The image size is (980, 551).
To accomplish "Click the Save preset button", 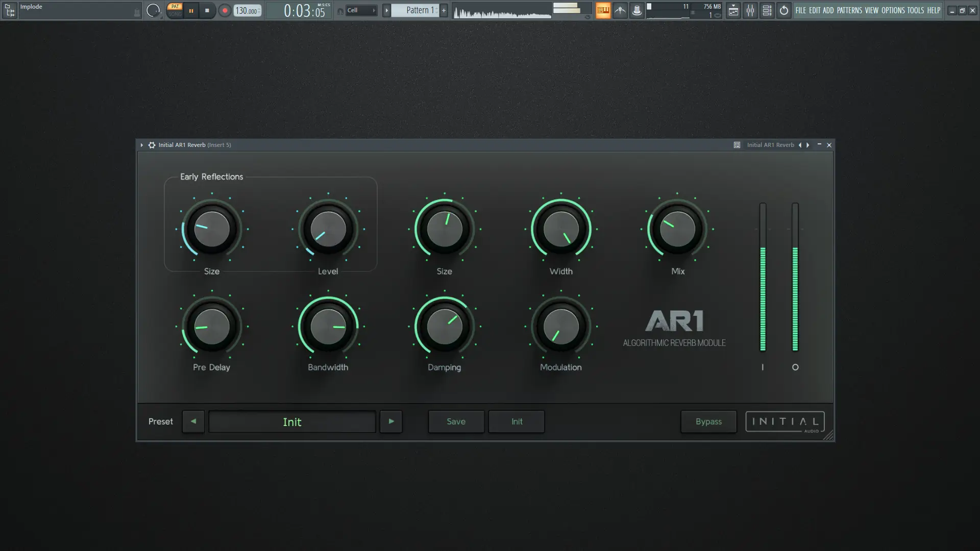I will 456,421.
